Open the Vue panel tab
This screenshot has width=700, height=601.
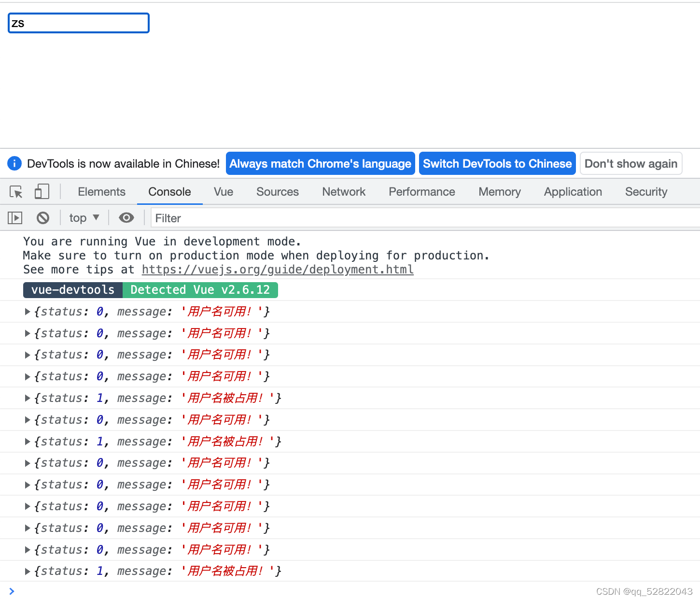pyautogui.click(x=223, y=192)
